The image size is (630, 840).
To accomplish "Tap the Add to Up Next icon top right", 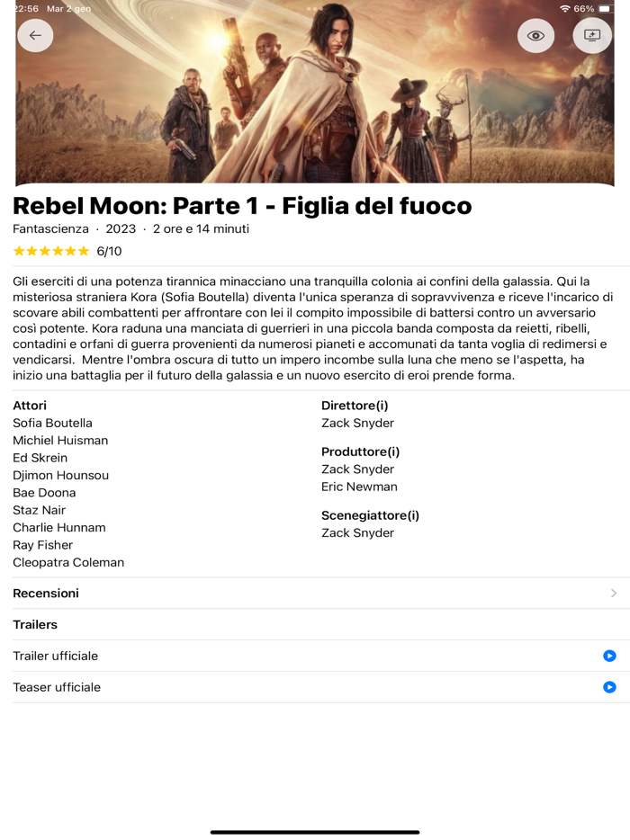I will (592, 35).
